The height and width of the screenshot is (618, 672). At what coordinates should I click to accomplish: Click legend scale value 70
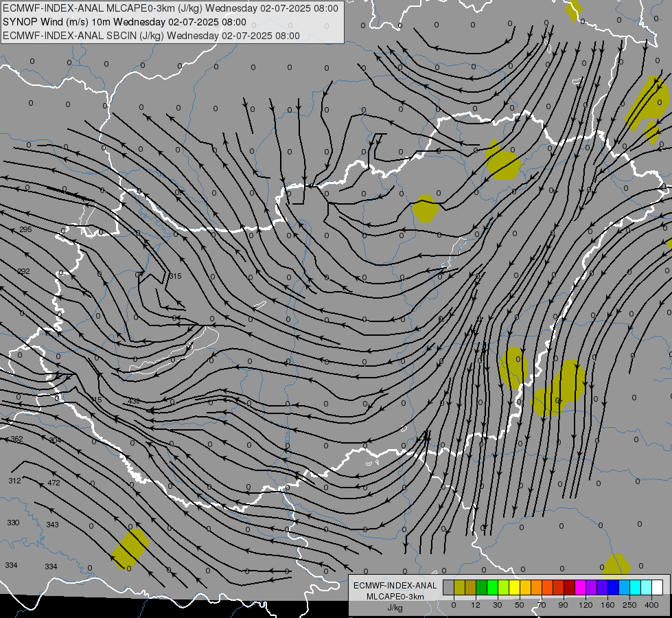click(x=542, y=605)
